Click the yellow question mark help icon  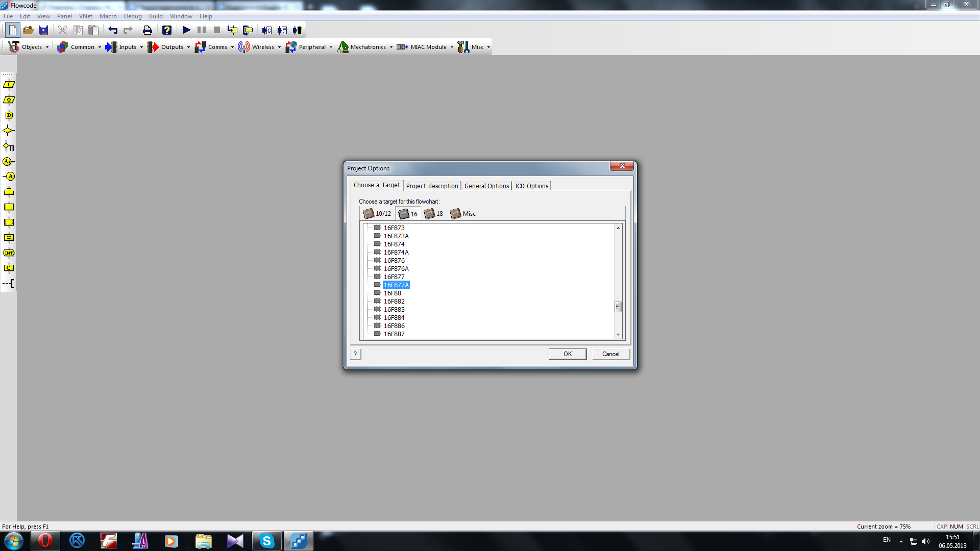point(167,30)
